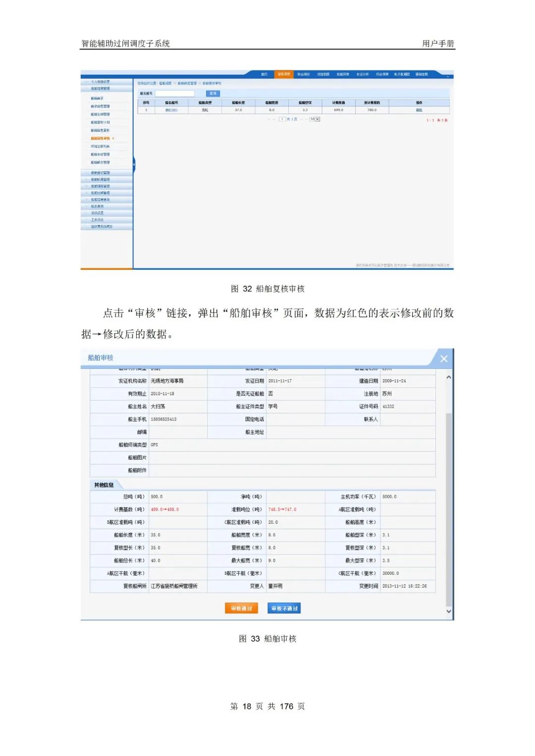Click the 建造日期 value 2009-11-24
Image resolution: width=535 pixels, height=756 pixels.
[394, 381]
